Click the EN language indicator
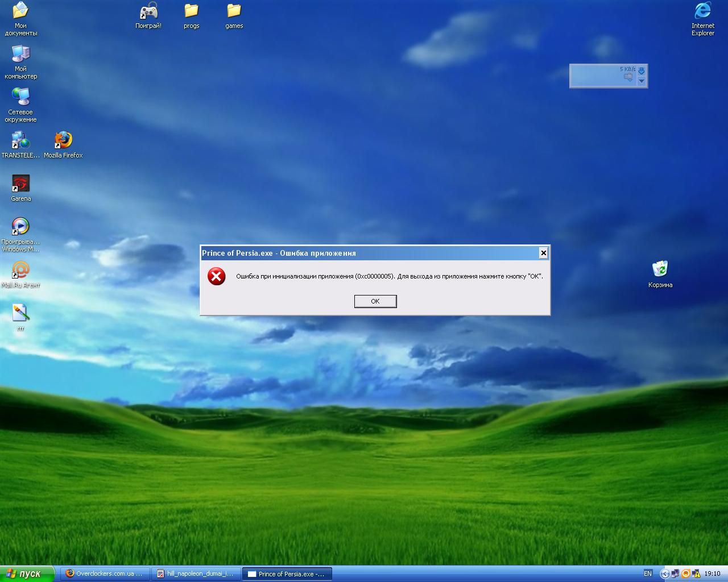Image resolution: width=728 pixels, height=582 pixels. [648, 573]
